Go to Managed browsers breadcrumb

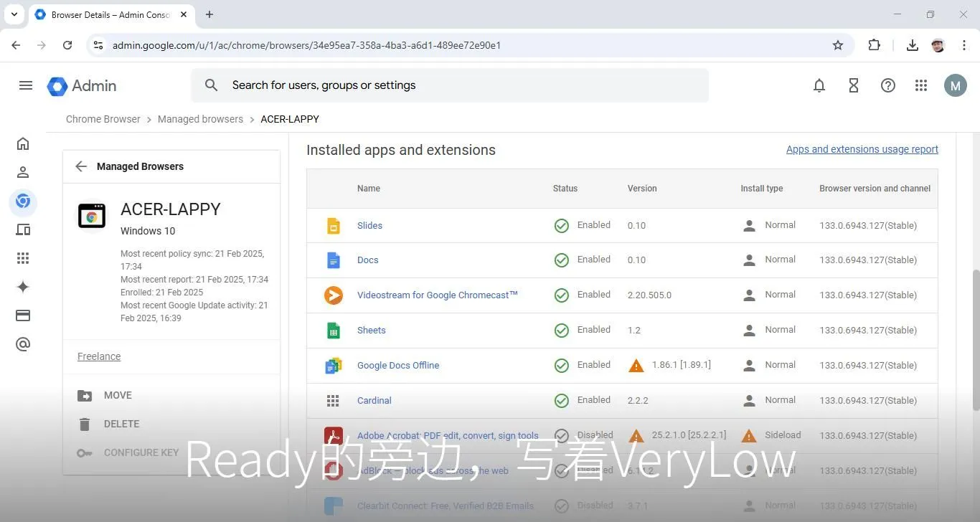(200, 119)
